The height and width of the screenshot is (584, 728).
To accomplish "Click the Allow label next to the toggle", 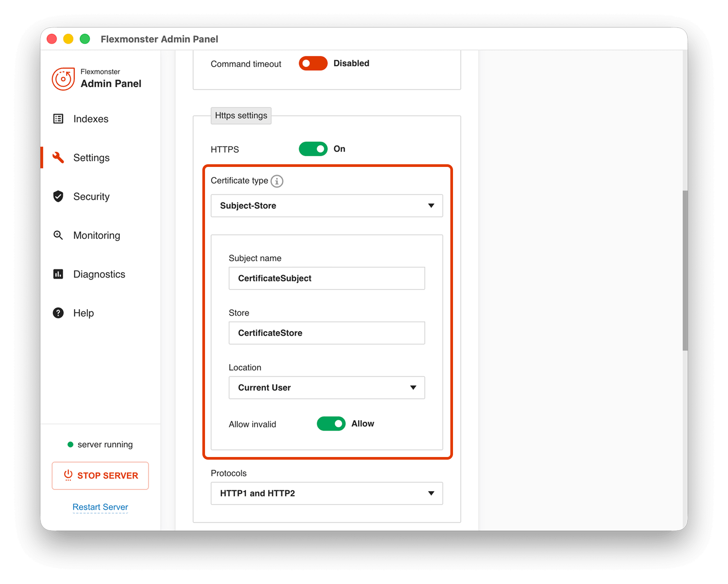I will coord(362,423).
